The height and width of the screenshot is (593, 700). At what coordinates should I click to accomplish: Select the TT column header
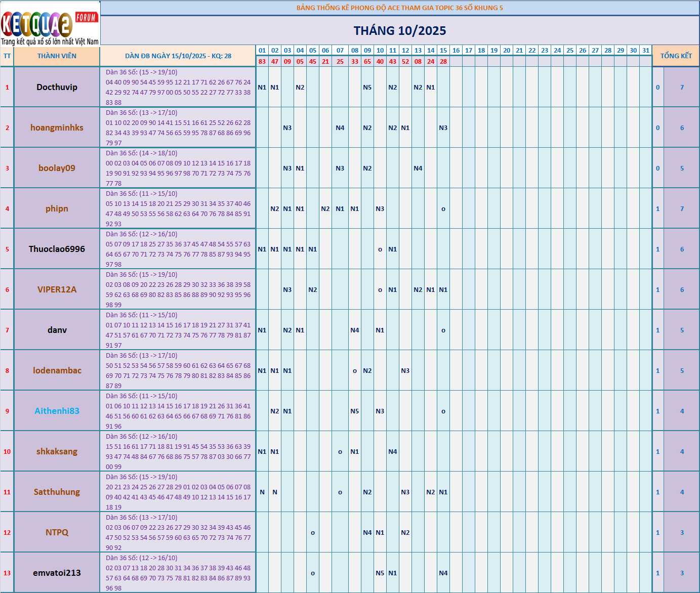click(x=7, y=56)
